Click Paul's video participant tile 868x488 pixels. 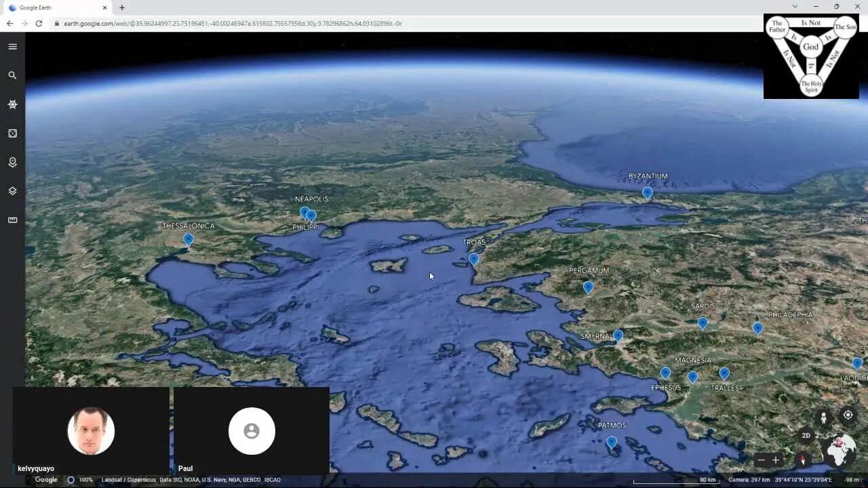(252, 430)
